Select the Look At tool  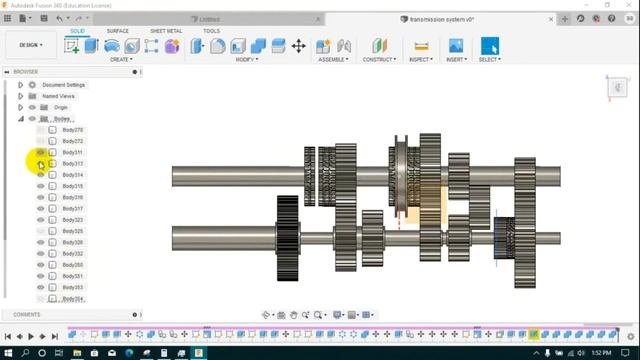(x=281, y=315)
